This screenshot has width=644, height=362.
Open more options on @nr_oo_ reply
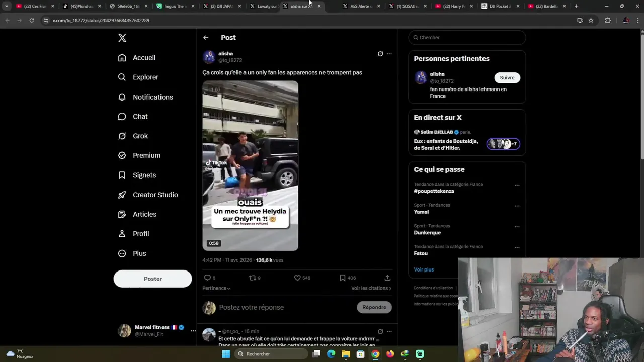pyautogui.click(x=389, y=332)
